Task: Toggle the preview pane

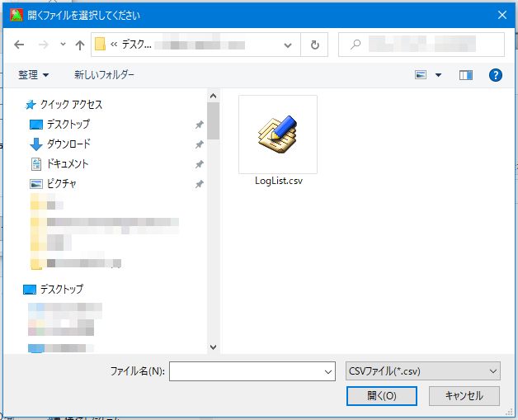Action: (x=466, y=75)
